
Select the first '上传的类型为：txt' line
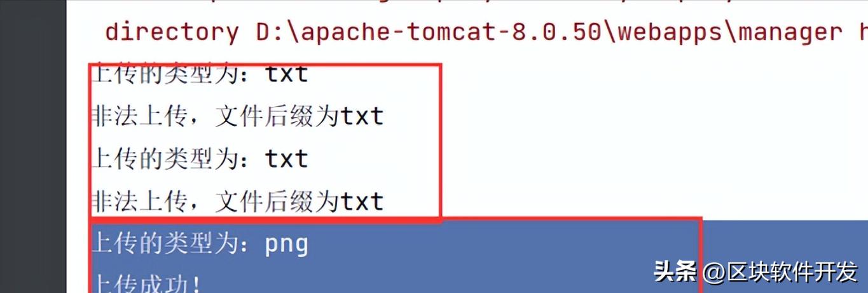point(200,74)
